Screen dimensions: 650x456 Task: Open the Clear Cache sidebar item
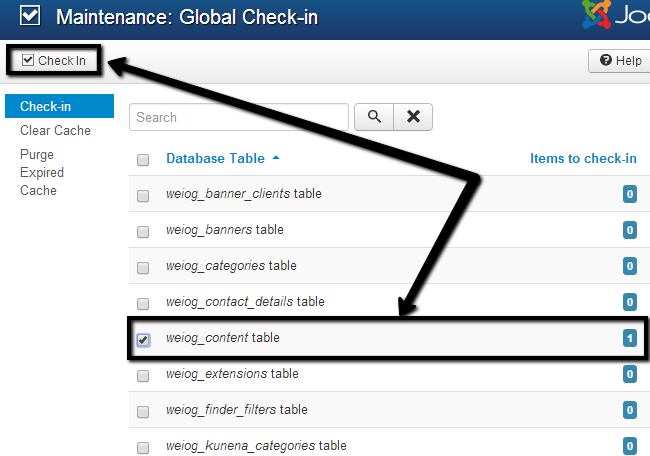(55, 130)
